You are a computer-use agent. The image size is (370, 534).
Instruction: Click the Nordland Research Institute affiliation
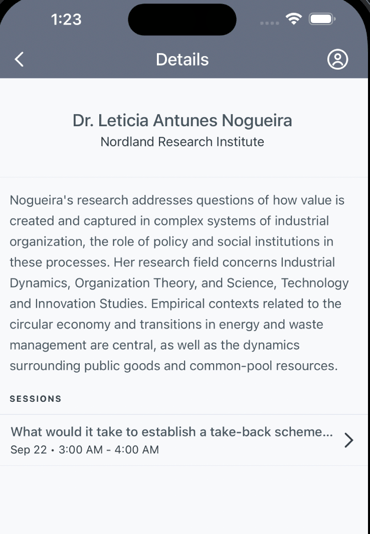182,142
